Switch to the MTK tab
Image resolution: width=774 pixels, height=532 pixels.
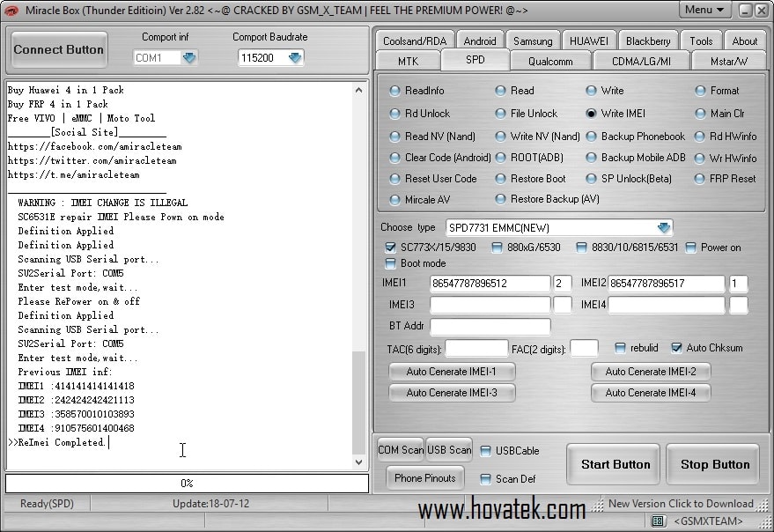click(x=408, y=62)
